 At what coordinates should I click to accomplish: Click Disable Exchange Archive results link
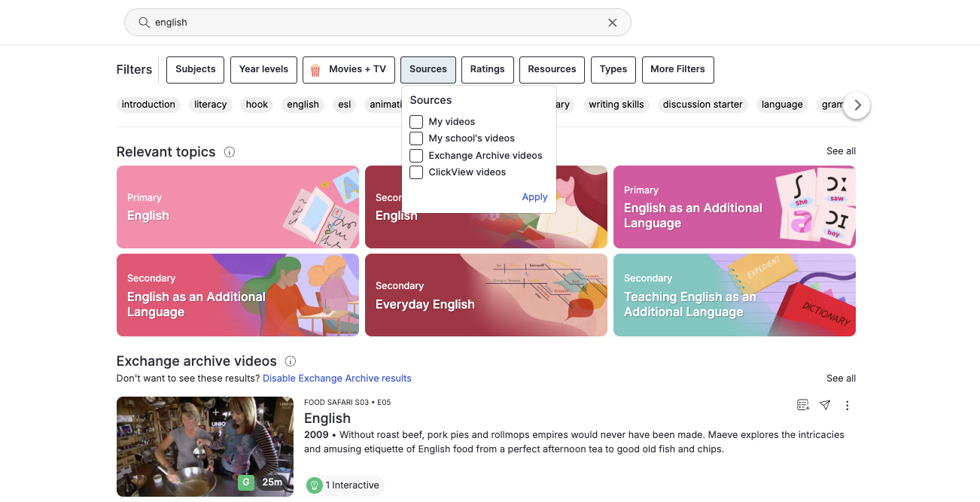pos(337,379)
